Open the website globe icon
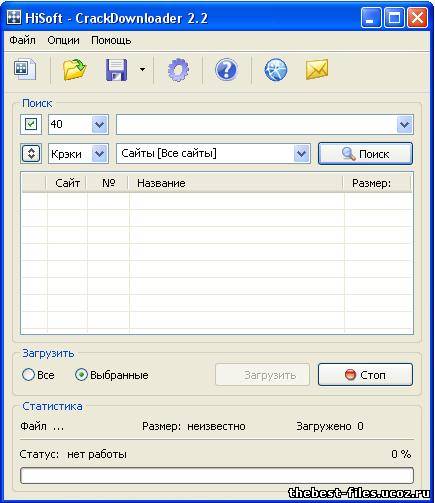 pyautogui.click(x=276, y=70)
